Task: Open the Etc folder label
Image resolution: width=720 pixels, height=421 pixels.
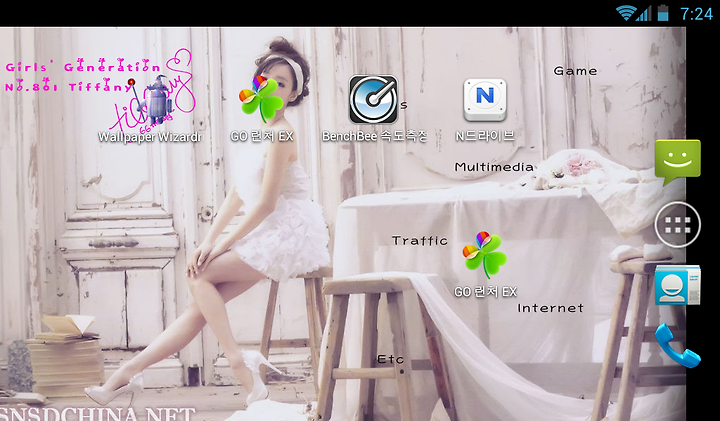Action: (390, 359)
